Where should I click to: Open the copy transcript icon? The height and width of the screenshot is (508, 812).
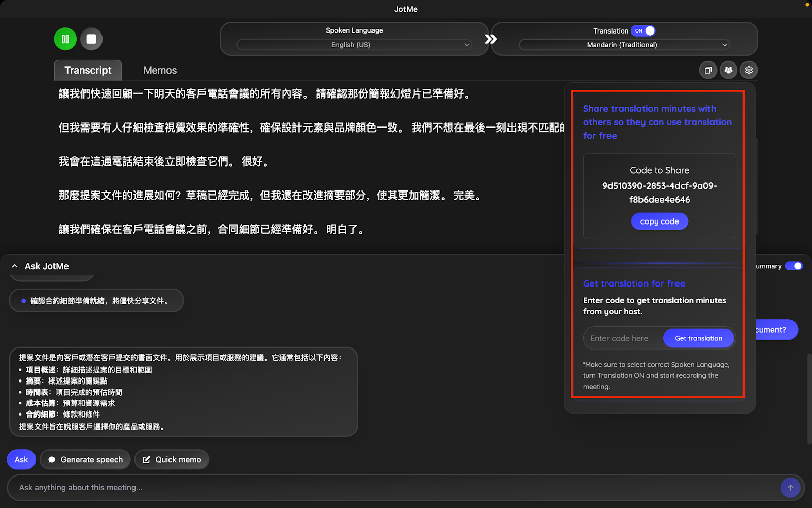(x=708, y=70)
